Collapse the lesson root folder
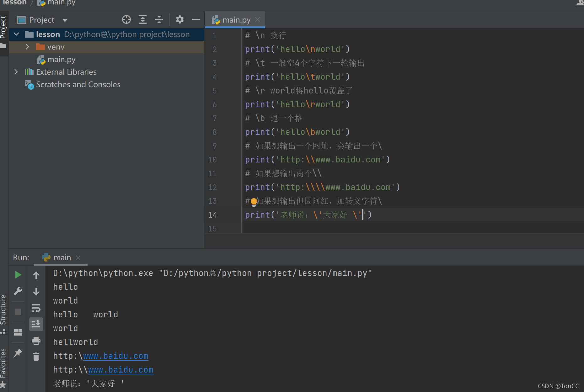The width and height of the screenshot is (584, 392). coord(17,34)
